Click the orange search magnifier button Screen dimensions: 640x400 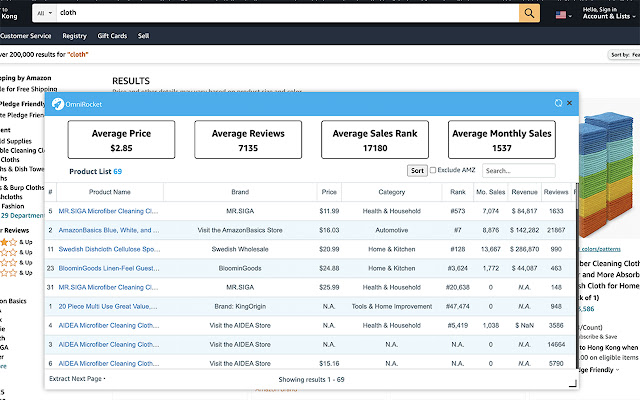click(x=529, y=13)
